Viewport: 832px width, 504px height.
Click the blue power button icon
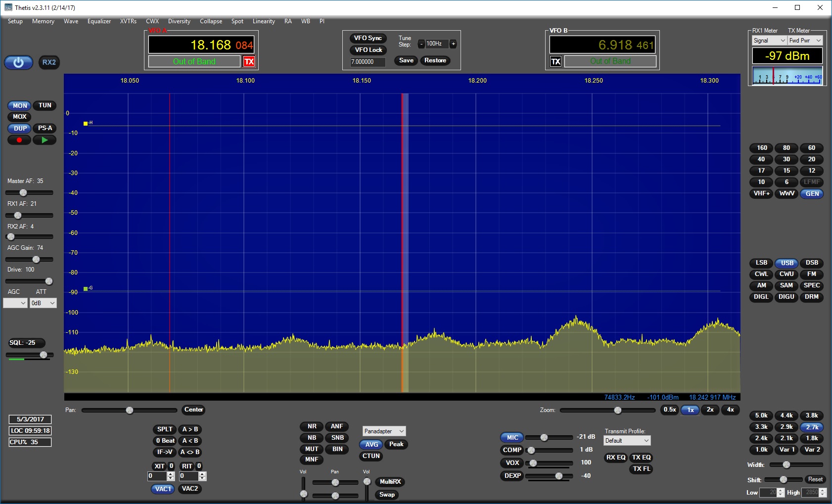[18, 63]
